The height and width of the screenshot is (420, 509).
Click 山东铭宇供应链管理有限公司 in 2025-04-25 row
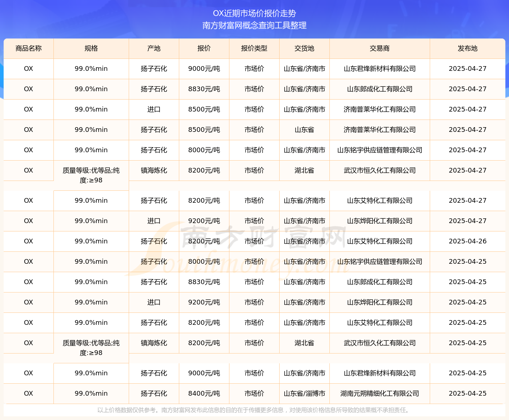coord(380,262)
